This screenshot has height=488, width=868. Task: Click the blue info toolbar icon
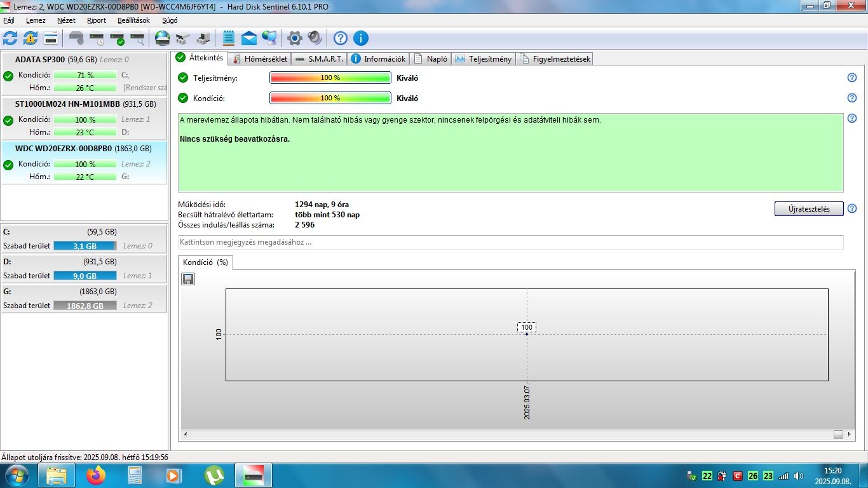pyautogui.click(x=361, y=38)
